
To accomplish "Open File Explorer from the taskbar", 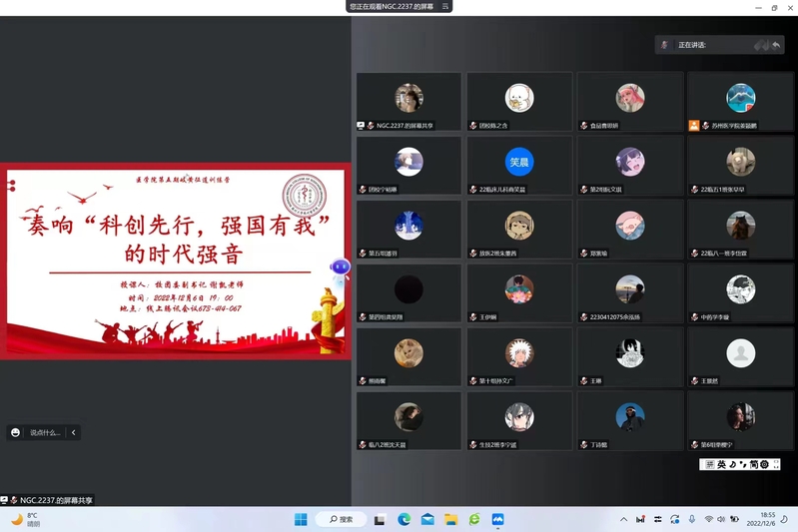I will [x=450, y=519].
